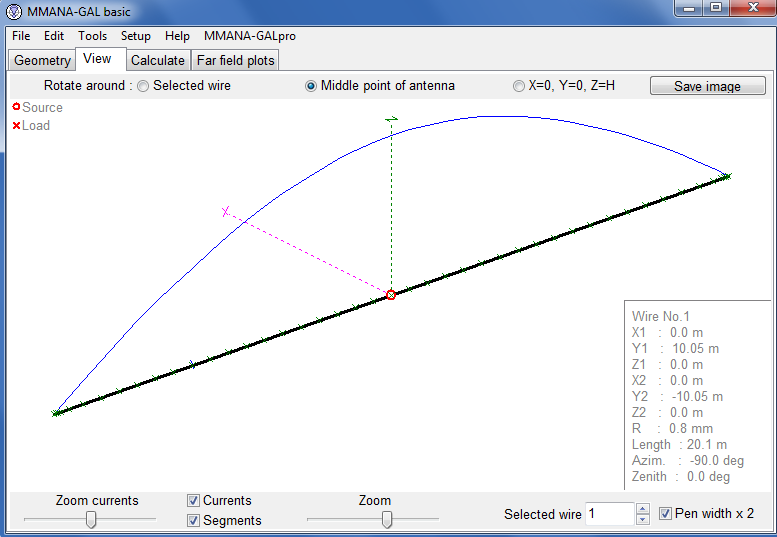Click the Wire No.1 info text
The width and height of the screenshot is (777, 537).
[661, 317]
